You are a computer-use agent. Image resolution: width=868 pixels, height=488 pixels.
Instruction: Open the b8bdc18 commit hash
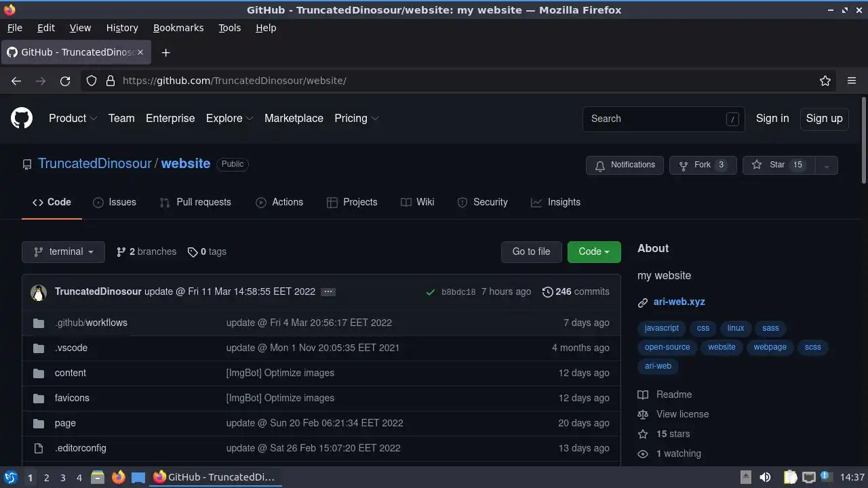(x=458, y=292)
